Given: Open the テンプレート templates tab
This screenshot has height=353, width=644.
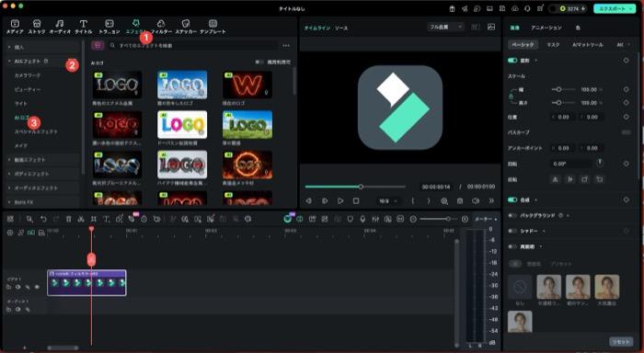Looking at the screenshot, I should 213,27.
